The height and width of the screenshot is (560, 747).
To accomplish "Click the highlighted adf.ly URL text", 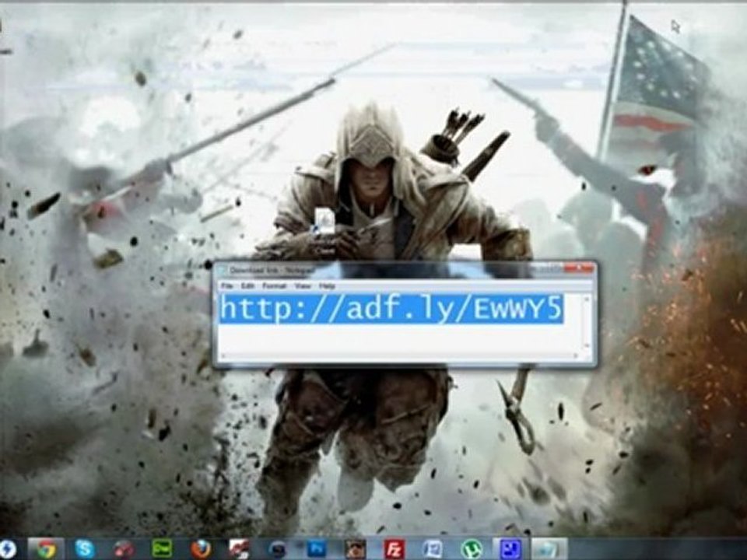I will (391, 309).
